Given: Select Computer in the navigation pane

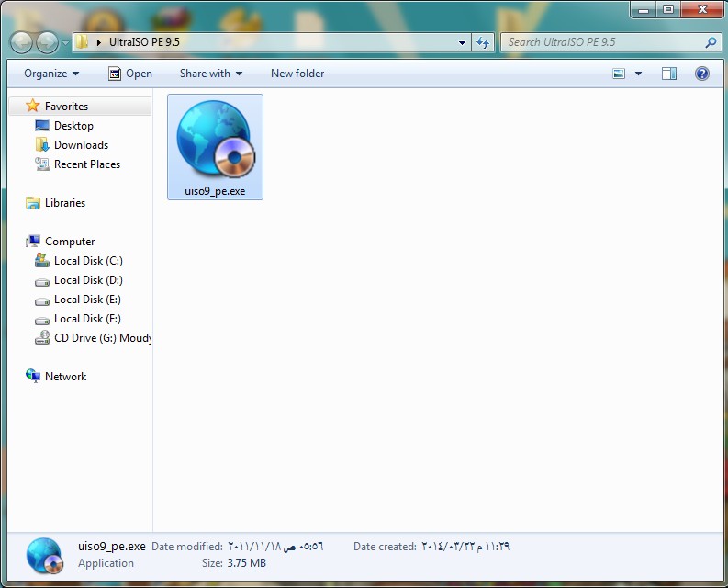Looking at the screenshot, I should coord(70,242).
